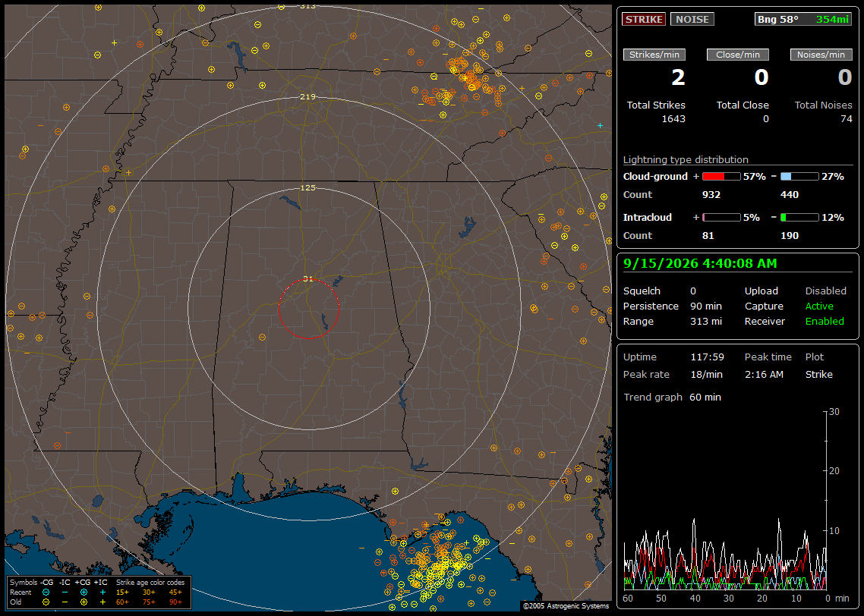Click the red STRIKE indicator button
Viewport: 864px width, 616px height.
[644, 19]
